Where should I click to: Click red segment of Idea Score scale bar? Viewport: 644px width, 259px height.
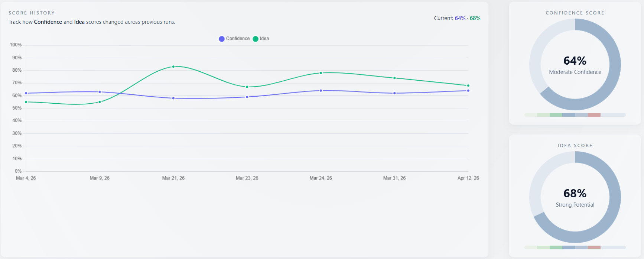(x=594, y=247)
